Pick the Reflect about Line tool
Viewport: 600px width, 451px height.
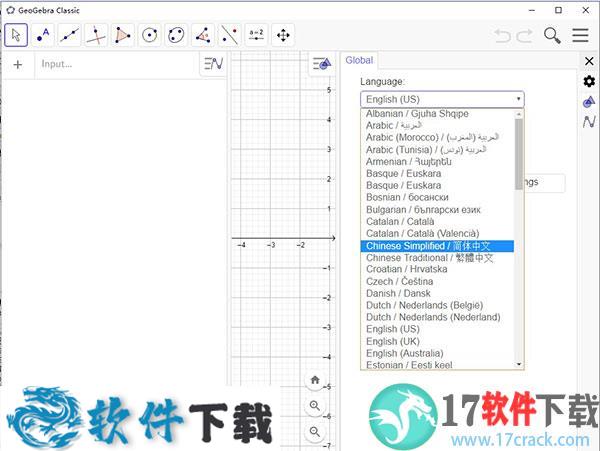point(230,36)
